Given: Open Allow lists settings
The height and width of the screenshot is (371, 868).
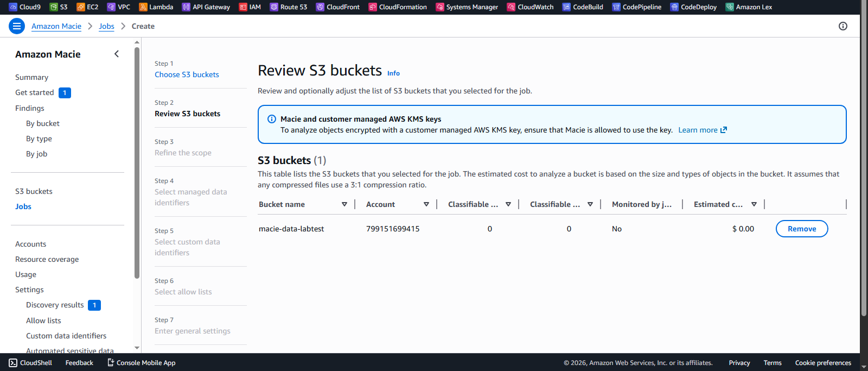Looking at the screenshot, I should click(x=43, y=320).
